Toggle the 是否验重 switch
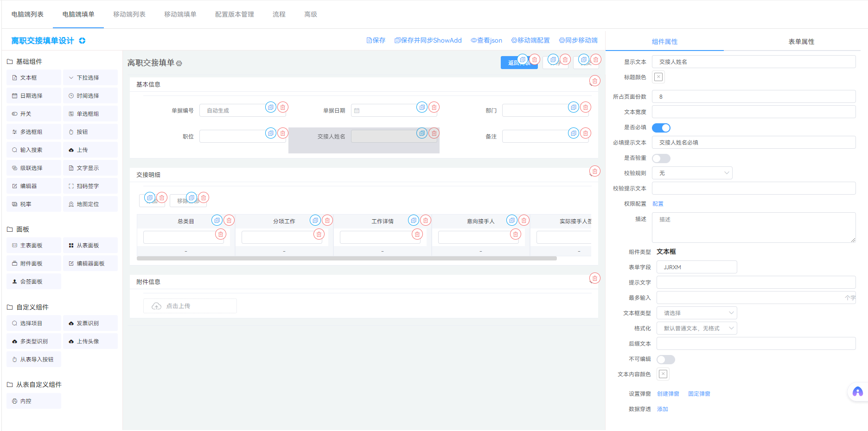This screenshot has height=431, width=868. [661, 158]
